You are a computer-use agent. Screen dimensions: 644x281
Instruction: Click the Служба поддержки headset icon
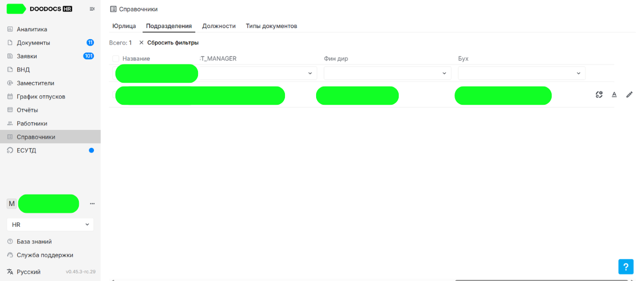point(10,255)
